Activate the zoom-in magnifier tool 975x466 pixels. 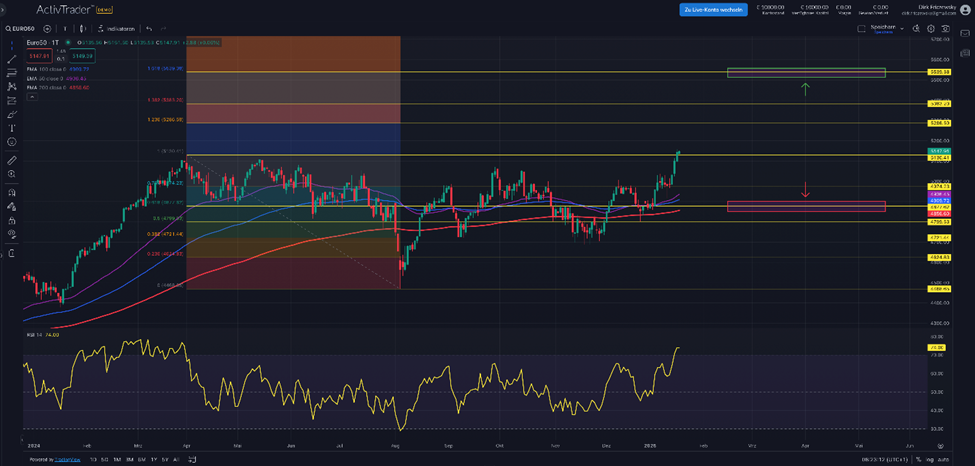11,174
